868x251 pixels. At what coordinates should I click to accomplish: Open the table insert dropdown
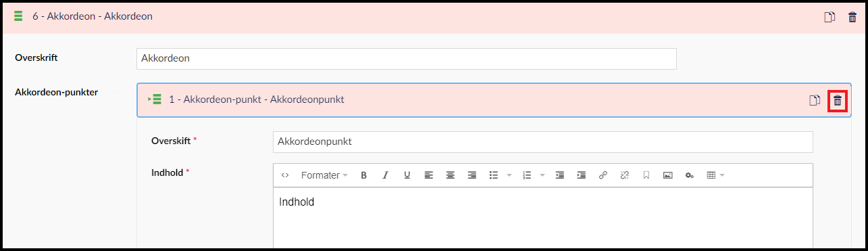tap(715, 175)
